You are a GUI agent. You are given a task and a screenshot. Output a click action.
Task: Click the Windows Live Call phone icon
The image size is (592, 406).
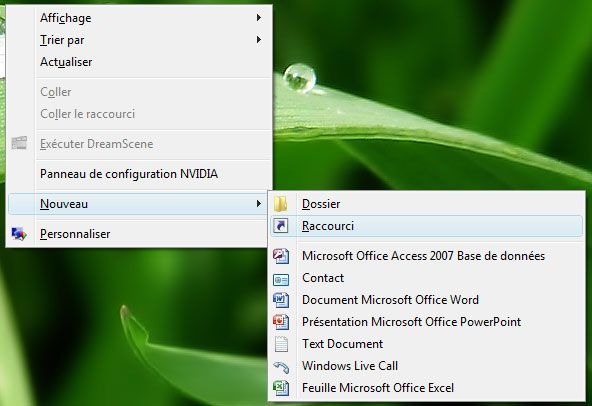[x=281, y=366]
